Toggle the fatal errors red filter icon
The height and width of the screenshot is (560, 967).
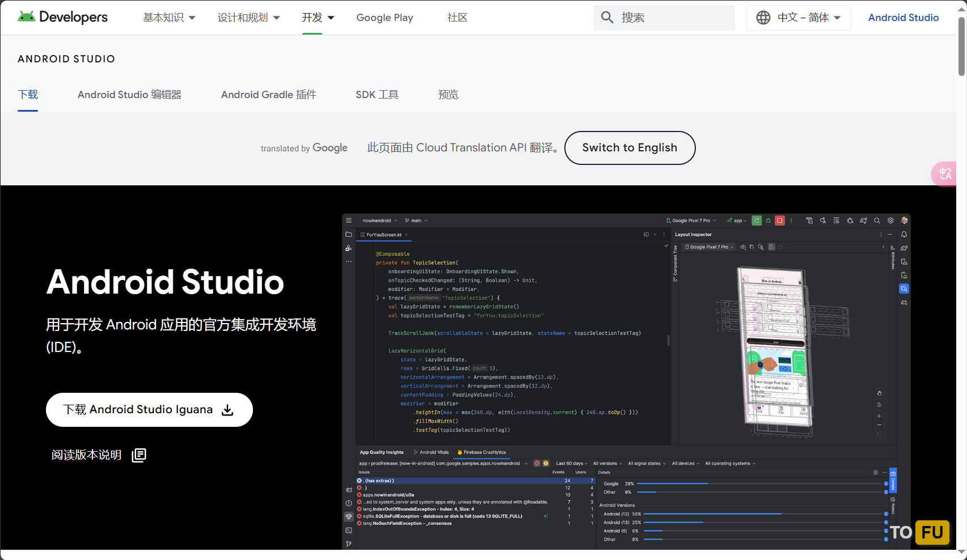point(537,463)
